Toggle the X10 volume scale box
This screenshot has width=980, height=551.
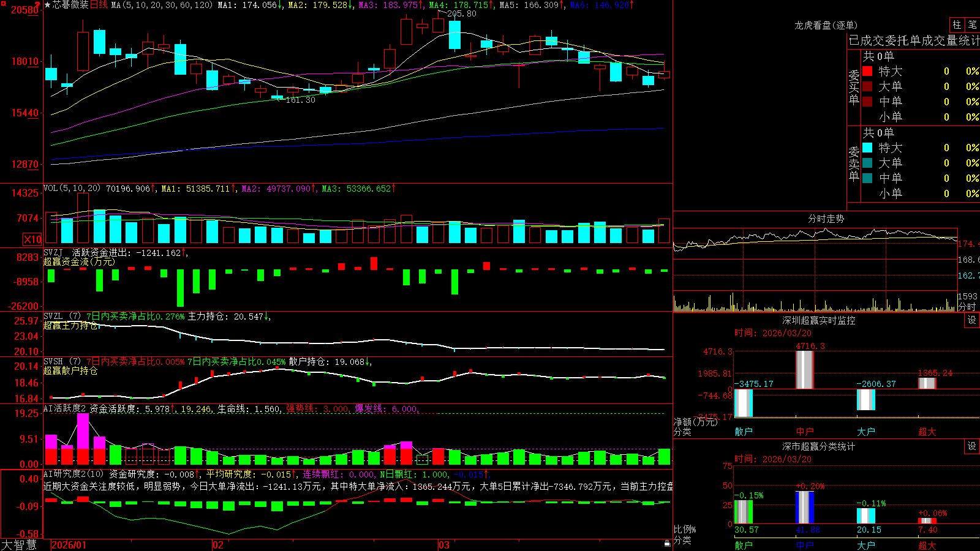click(32, 239)
